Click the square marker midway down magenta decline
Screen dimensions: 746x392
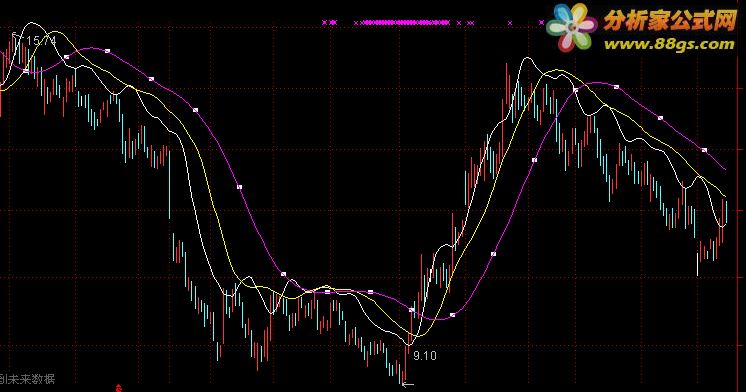pos(239,187)
